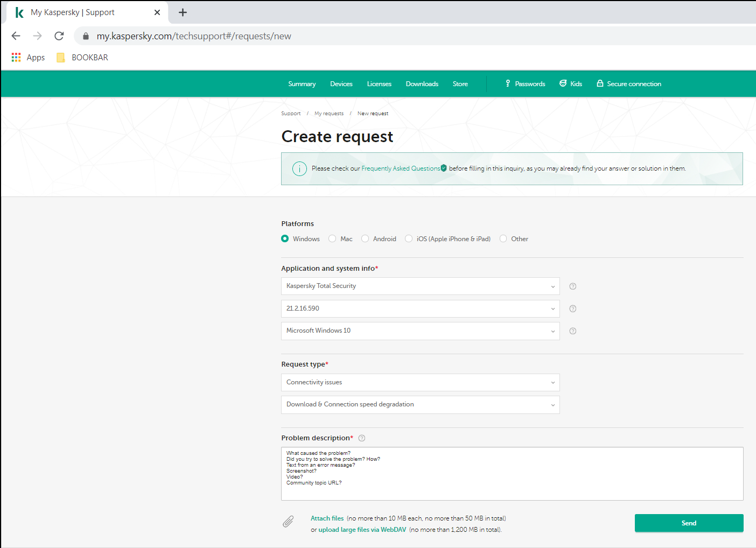Open the BOOKBAR bookmark folder
Viewport: 756px width, 548px height.
(x=82, y=58)
